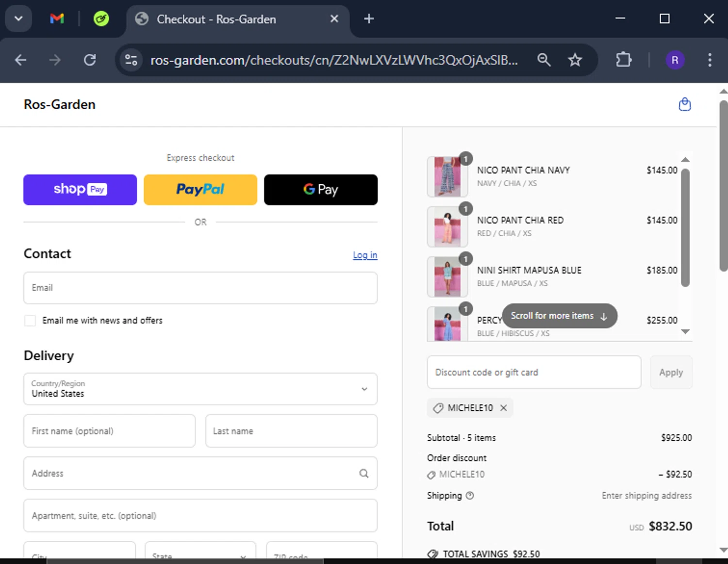Click the $185.00 price
Viewport: 728px width, 564px height.
662,270
